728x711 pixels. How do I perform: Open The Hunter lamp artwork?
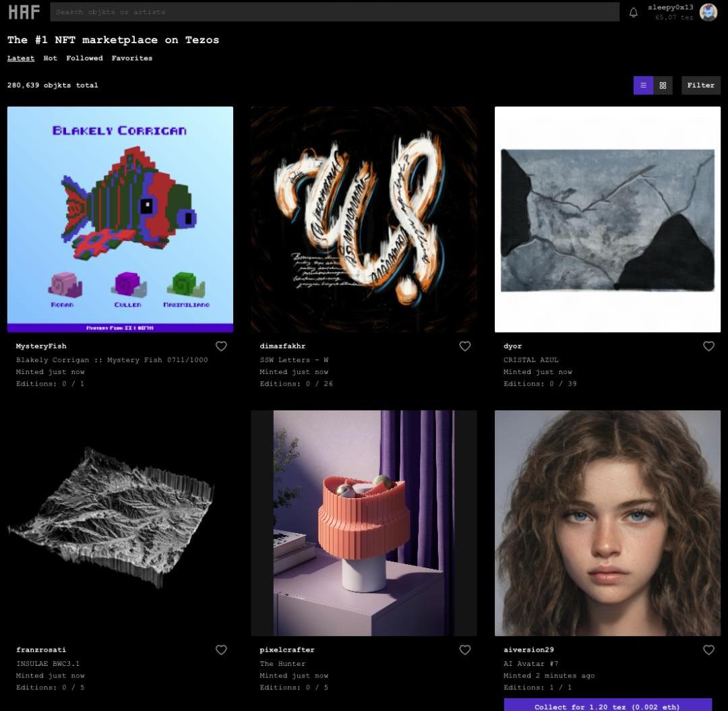pyautogui.click(x=364, y=523)
